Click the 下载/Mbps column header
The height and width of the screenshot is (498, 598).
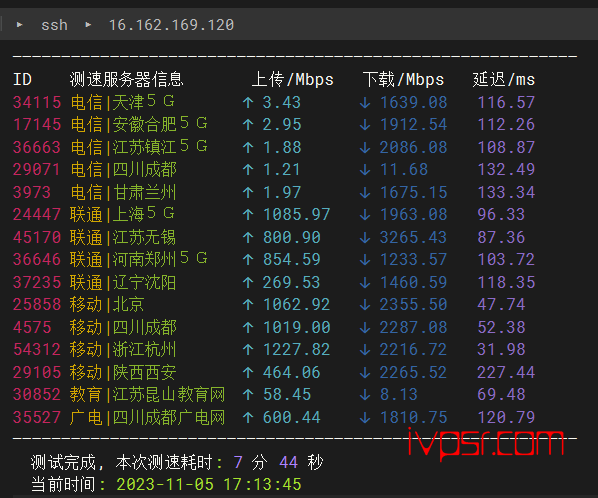[403, 80]
